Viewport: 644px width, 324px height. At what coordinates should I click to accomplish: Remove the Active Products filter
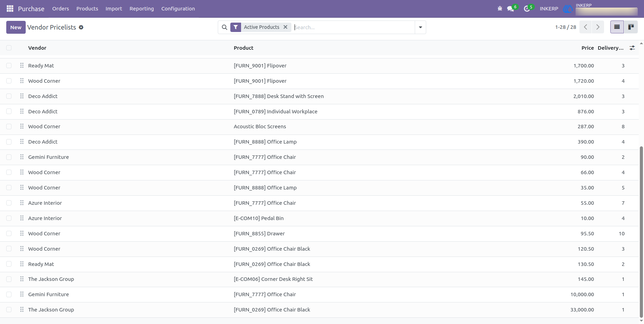(x=285, y=27)
